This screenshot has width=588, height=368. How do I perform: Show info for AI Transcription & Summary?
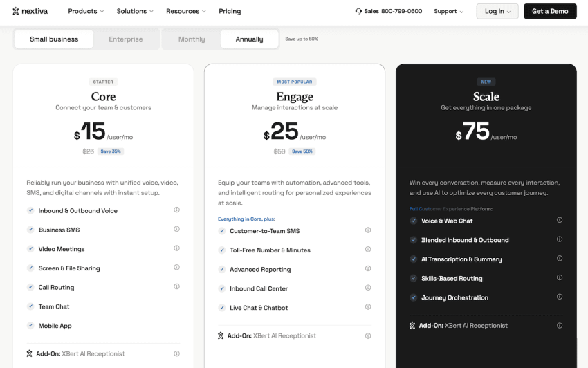tap(560, 258)
